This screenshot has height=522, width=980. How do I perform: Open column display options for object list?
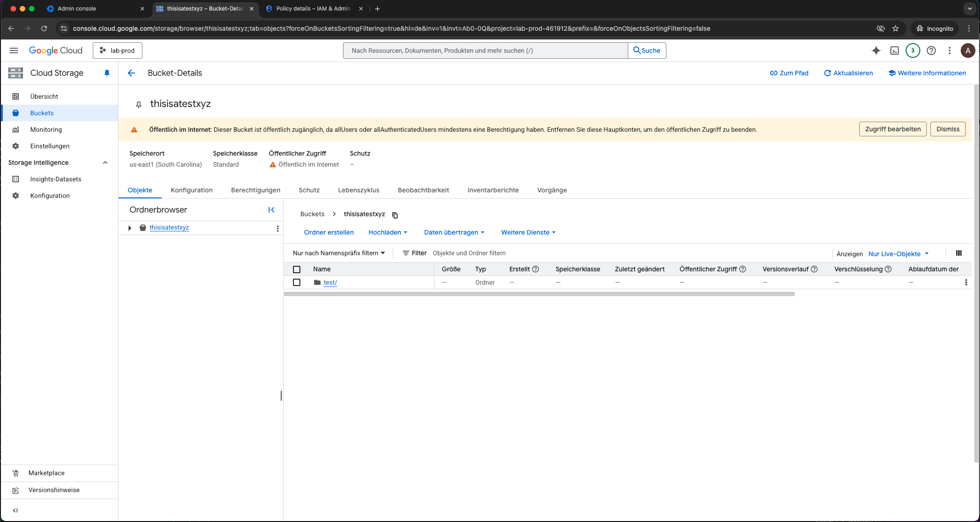[x=959, y=253]
